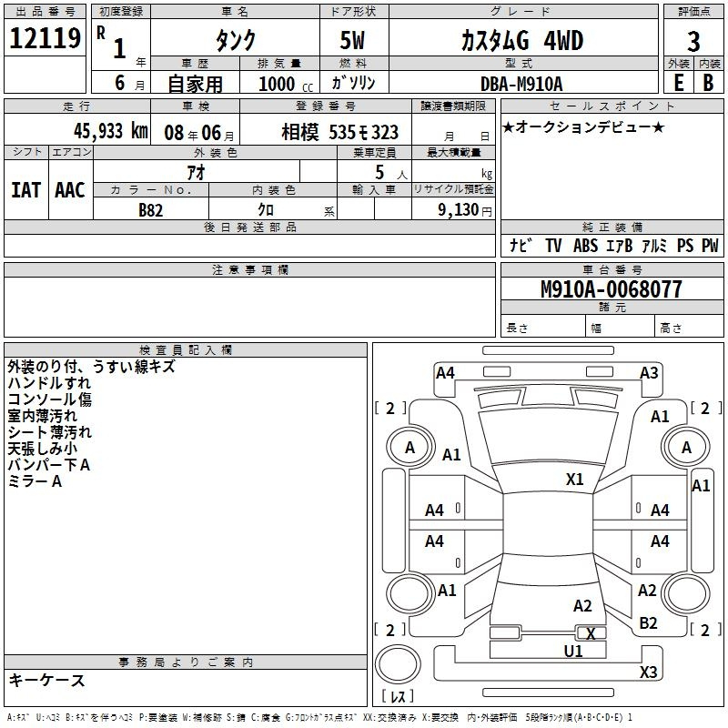Click the mileage value 45,933 km
This screenshot has height=728, width=728.
pos(111,131)
